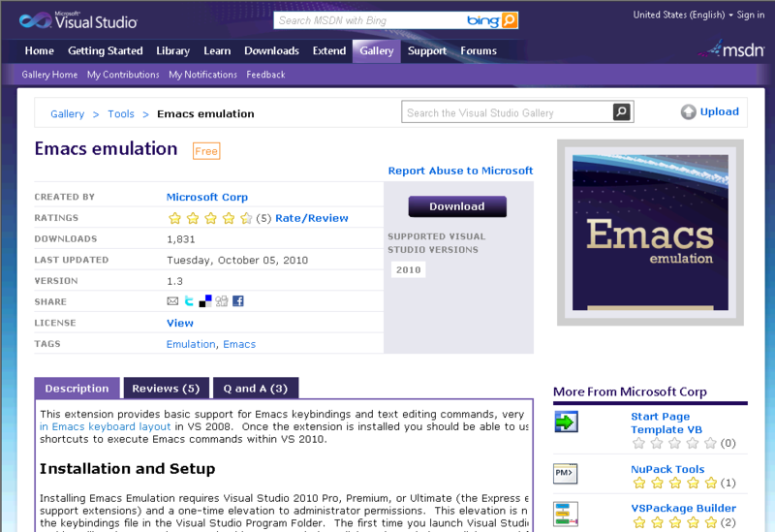Click the Rate/Review link
775x532 pixels.
[x=311, y=218]
